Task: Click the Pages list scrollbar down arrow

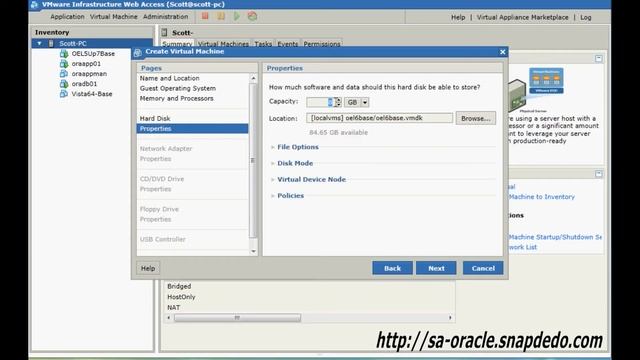Action: tap(253, 251)
